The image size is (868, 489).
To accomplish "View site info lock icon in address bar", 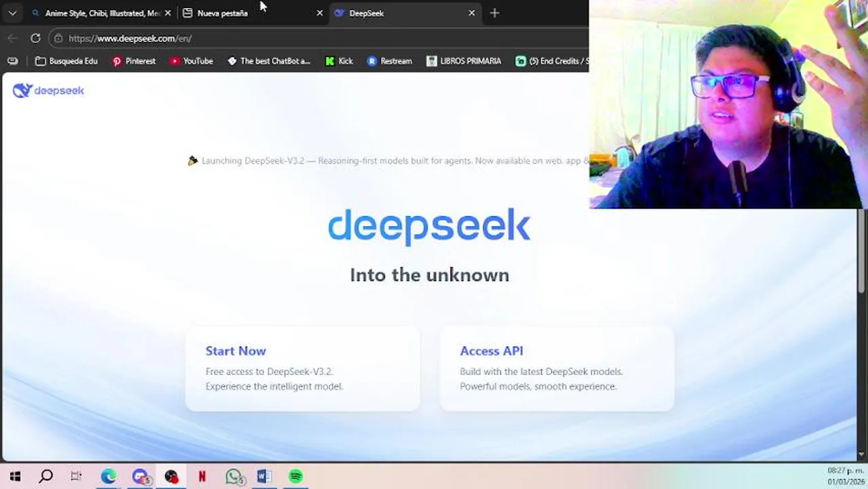I will click(x=58, y=38).
